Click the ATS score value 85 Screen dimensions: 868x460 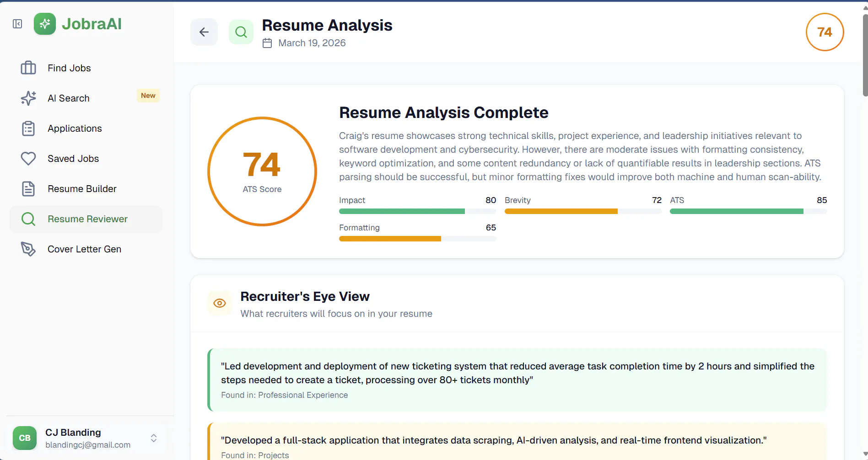pos(822,200)
